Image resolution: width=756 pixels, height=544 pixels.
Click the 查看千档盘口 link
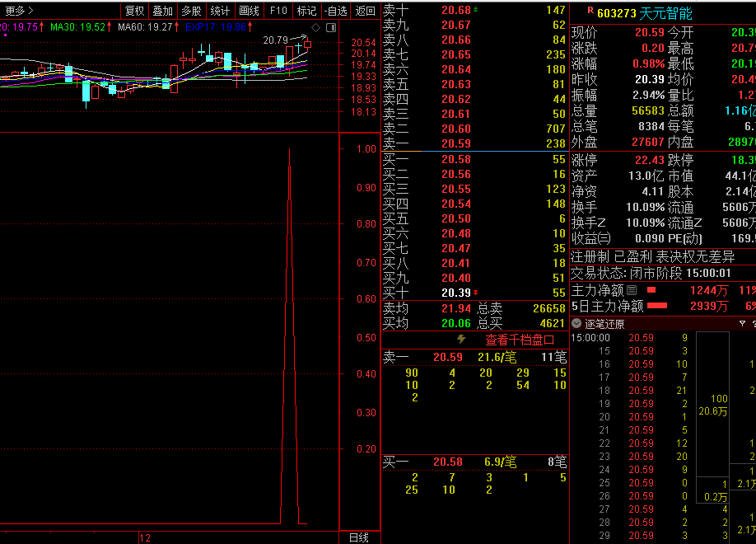pos(519,340)
